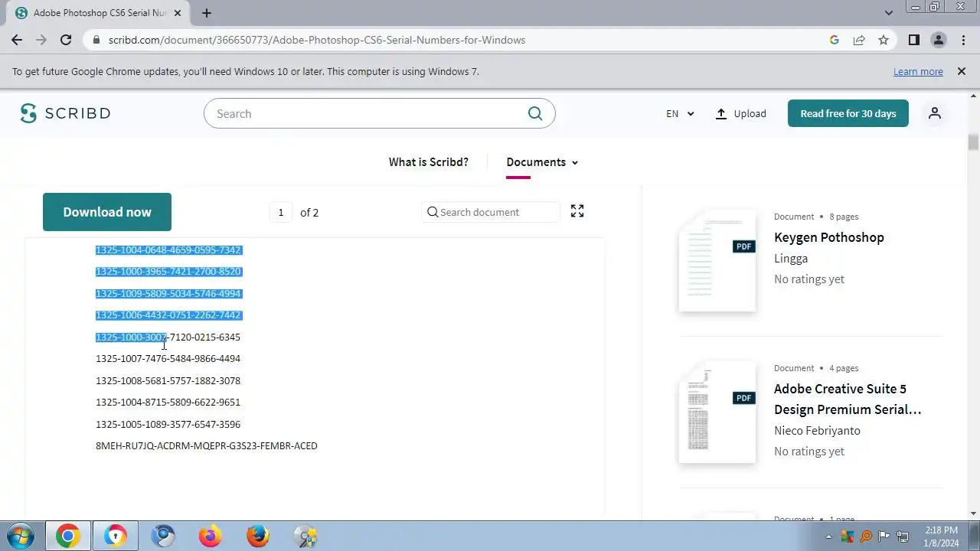980x551 pixels.
Task: Click Chrome in the taskbar
Action: pos(67,536)
